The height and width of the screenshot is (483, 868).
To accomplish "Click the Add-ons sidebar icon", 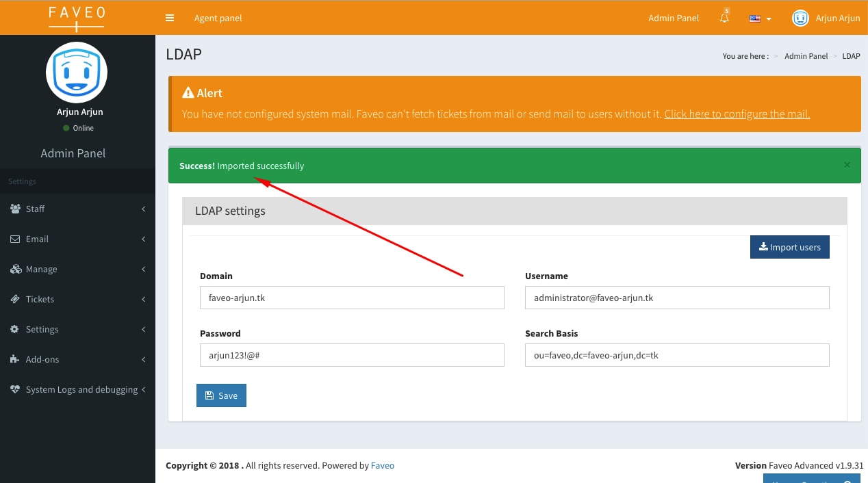I will 15,359.
